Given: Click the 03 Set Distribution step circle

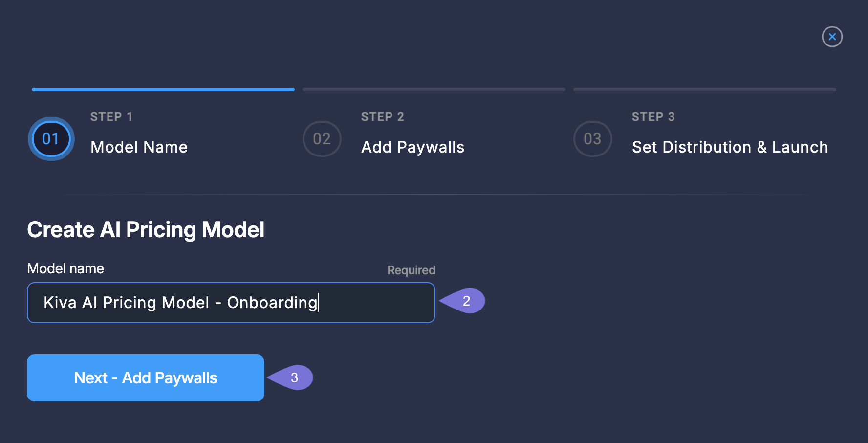Looking at the screenshot, I should (592, 139).
